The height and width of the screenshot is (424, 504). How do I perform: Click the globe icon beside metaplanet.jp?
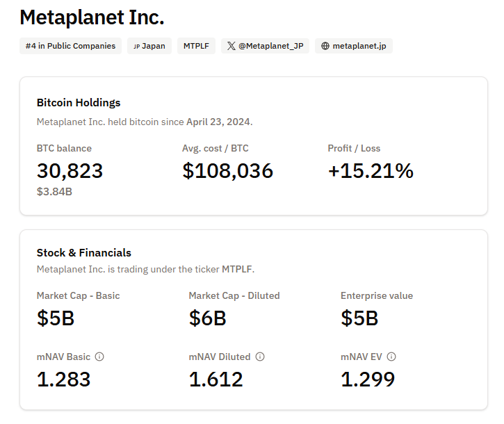[x=325, y=47]
